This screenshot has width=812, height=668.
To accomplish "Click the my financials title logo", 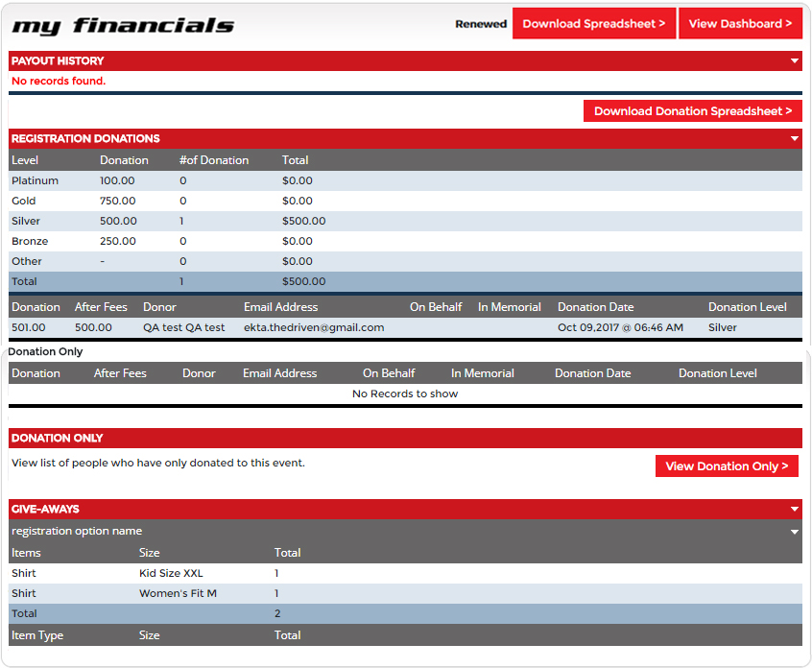I will (x=123, y=26).
